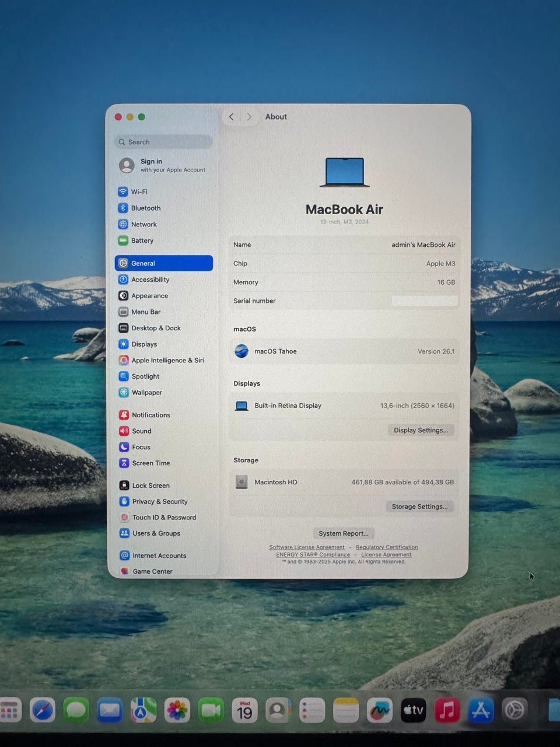Open Software License Agreement link
560x747 pixels.
(307, 547)
